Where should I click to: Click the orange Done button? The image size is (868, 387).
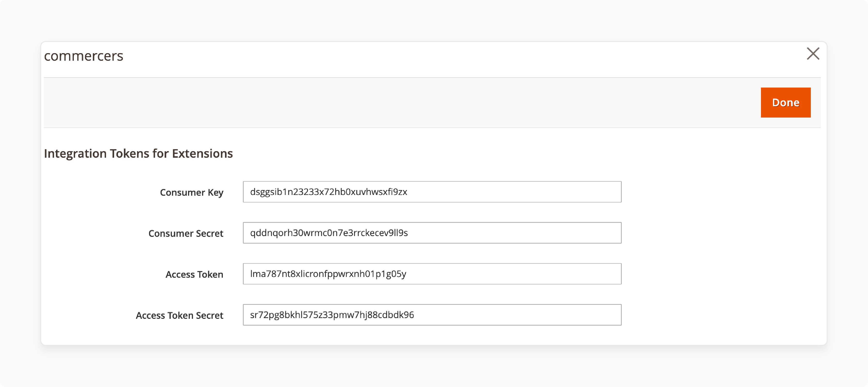(x=785, y=103)
